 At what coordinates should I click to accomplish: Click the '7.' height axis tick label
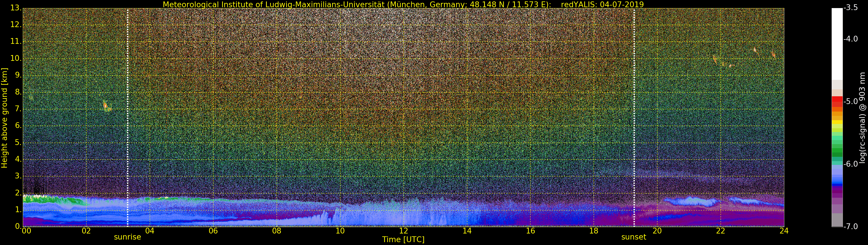click(x=18, y=109)
